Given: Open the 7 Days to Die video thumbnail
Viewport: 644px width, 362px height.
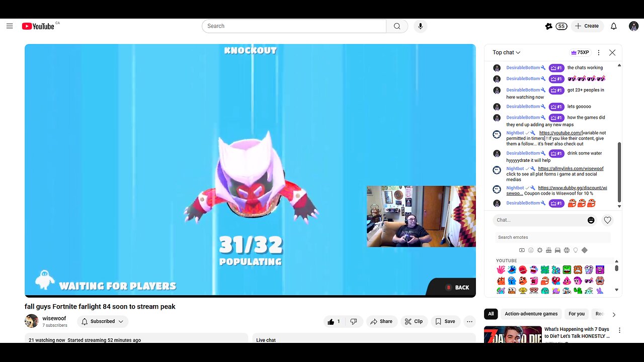Looking at the screenshot, I should [513, 334].
